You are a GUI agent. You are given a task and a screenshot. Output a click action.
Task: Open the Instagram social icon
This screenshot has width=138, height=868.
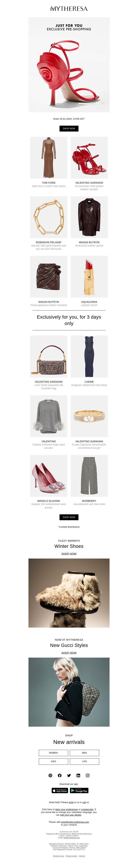[x=87, y=775]
